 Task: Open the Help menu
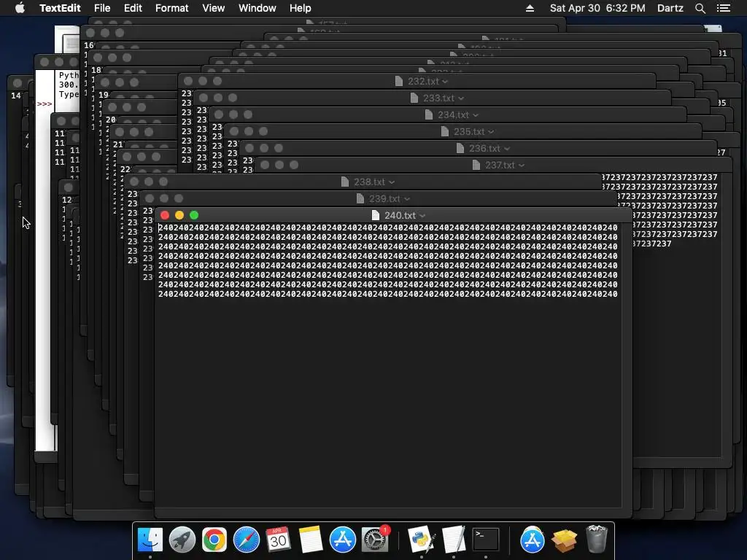point(300,8)
